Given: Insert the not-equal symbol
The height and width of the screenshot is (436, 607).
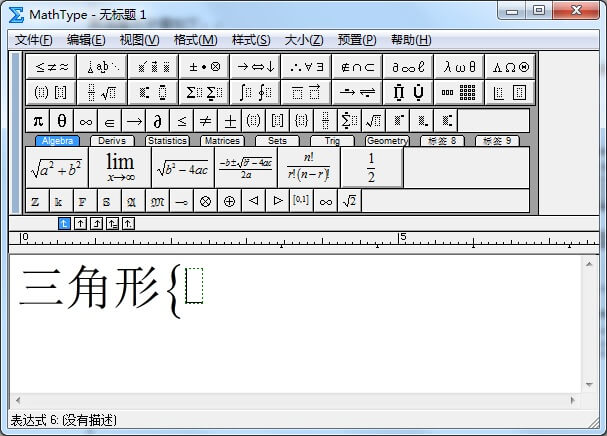Looking at the screenshot, I should (x=206, y=121).
